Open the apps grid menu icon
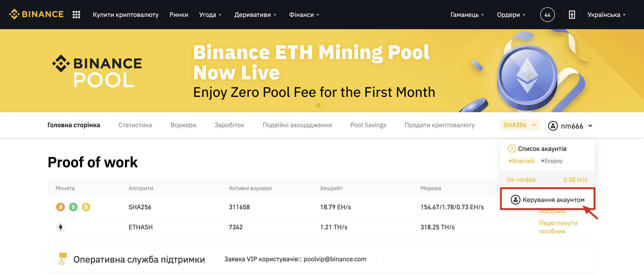Image resolution: width=644 pixels, height=274 pixels. click(x=76, y=15)
